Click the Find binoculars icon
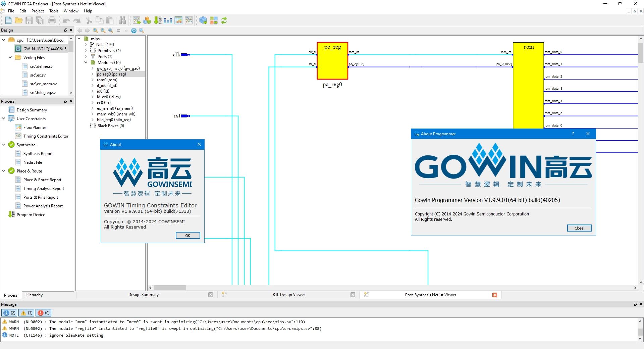This screenshot has height=349, width=644. coord(122,20)
